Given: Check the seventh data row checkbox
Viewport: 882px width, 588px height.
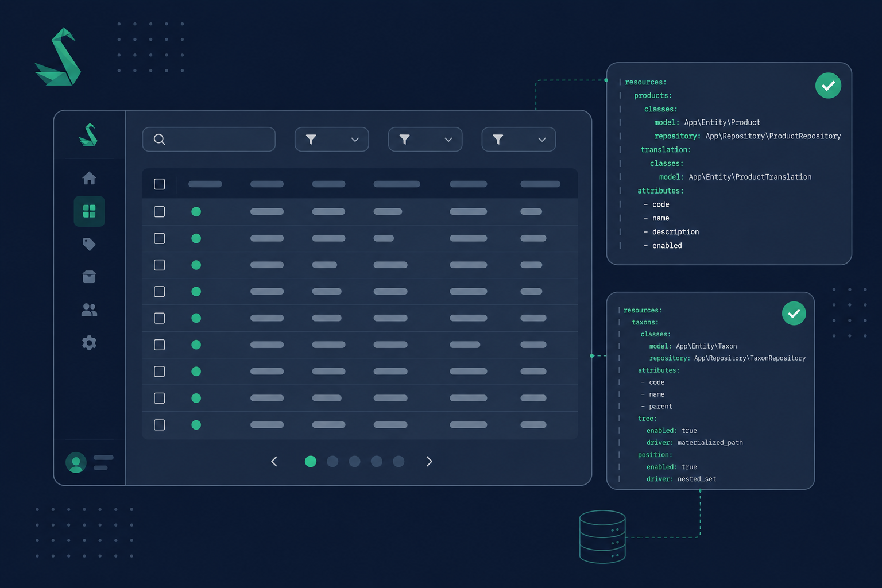Looking at the screenshot, I should point(160,372).
